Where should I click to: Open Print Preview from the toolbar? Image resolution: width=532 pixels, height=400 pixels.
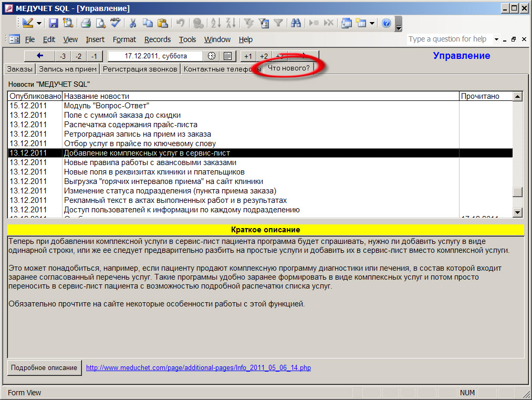point(101,23)
